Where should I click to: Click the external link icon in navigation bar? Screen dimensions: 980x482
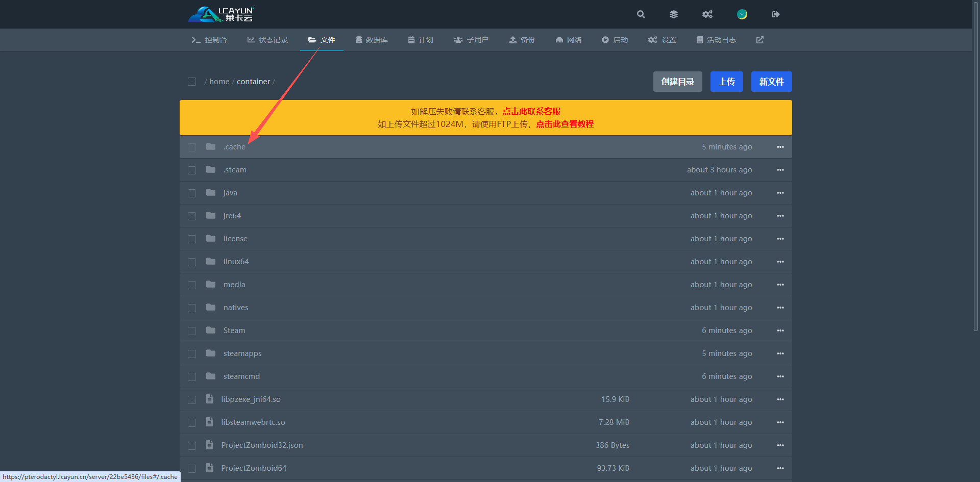click(x=759, y=40)
